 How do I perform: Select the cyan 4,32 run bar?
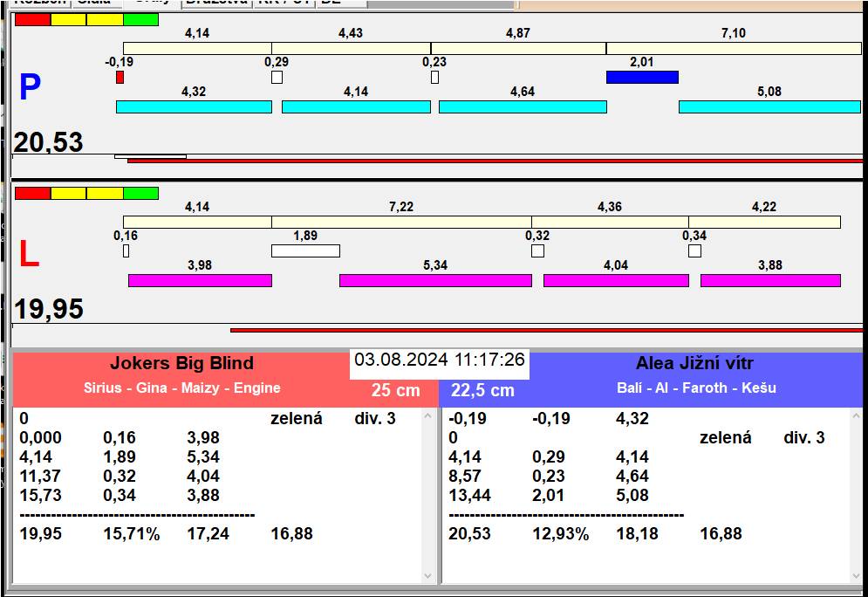tap(194, 106)
